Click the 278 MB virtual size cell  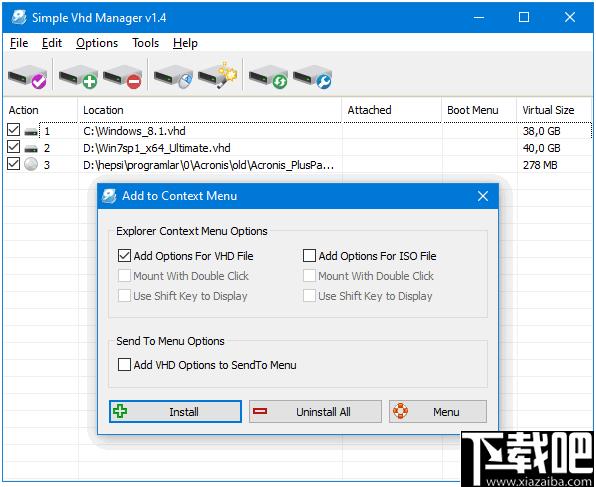(540, 165)
